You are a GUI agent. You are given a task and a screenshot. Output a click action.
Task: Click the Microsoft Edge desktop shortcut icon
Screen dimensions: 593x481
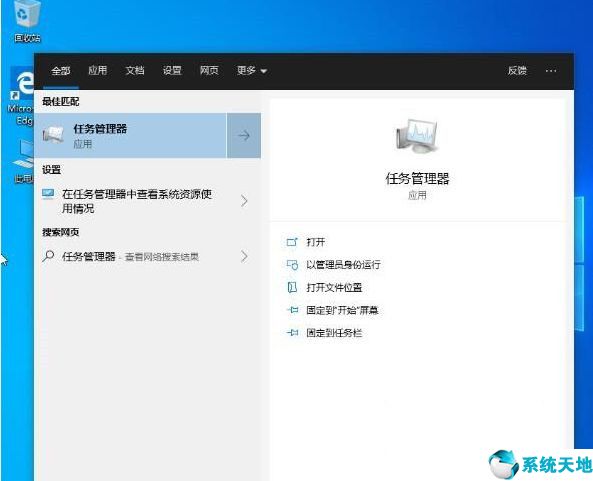tap(23, 84)
